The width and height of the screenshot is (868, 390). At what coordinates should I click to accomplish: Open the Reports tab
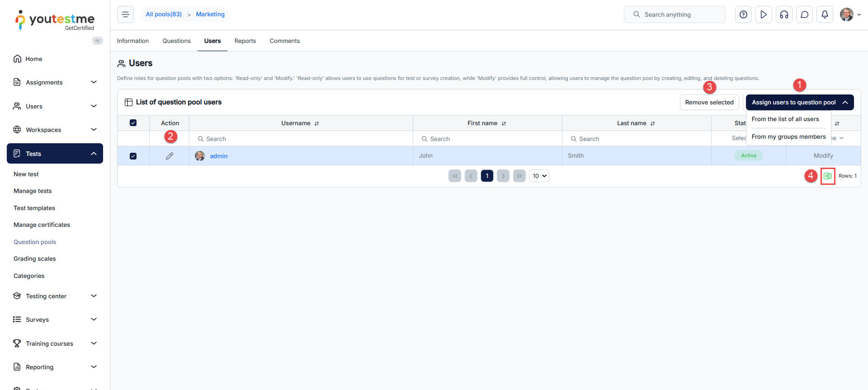click(245, 41)
